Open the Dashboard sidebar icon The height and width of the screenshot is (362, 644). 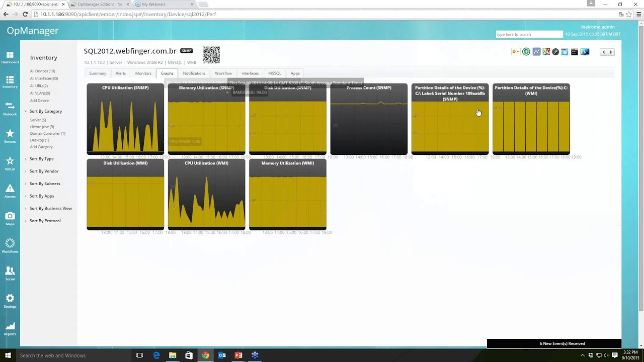click(10, 57)
